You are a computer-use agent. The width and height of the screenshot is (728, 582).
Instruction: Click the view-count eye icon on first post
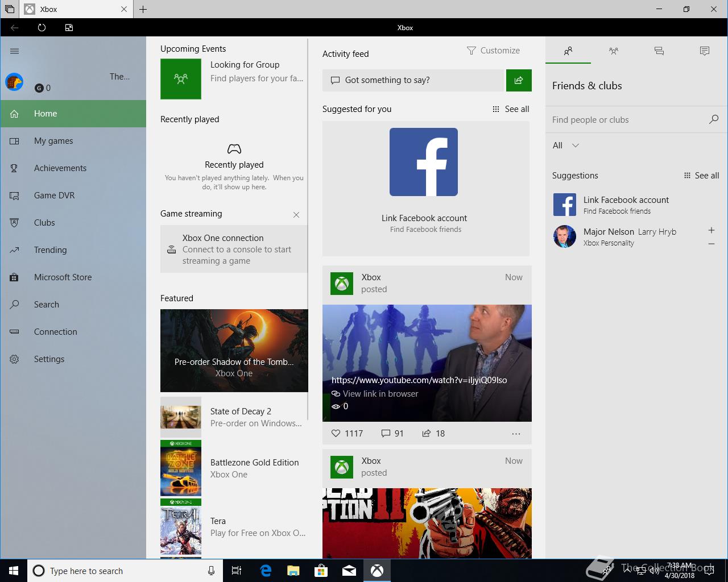tap(336, 406)
